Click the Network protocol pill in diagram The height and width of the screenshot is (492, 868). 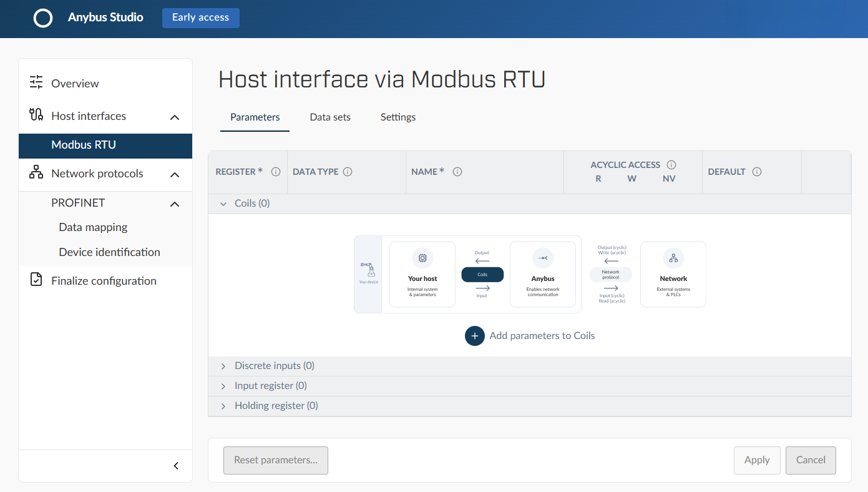pos(611,274)
